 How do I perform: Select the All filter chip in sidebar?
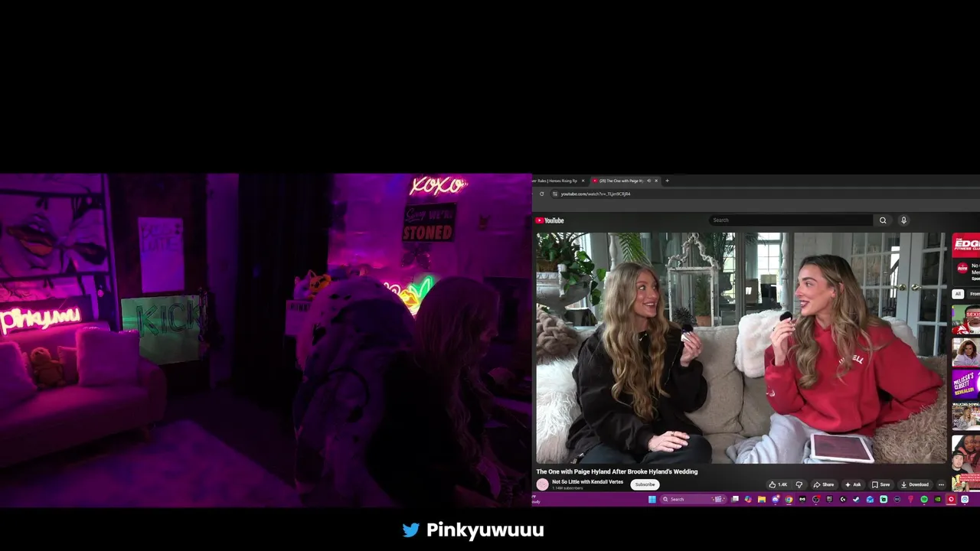tap(957, 294)
